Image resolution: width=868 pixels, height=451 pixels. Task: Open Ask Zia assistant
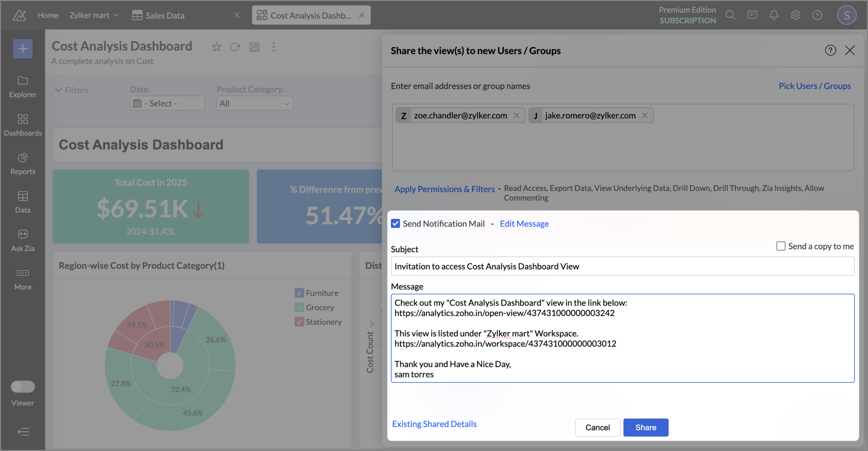[x=23, y=240]
